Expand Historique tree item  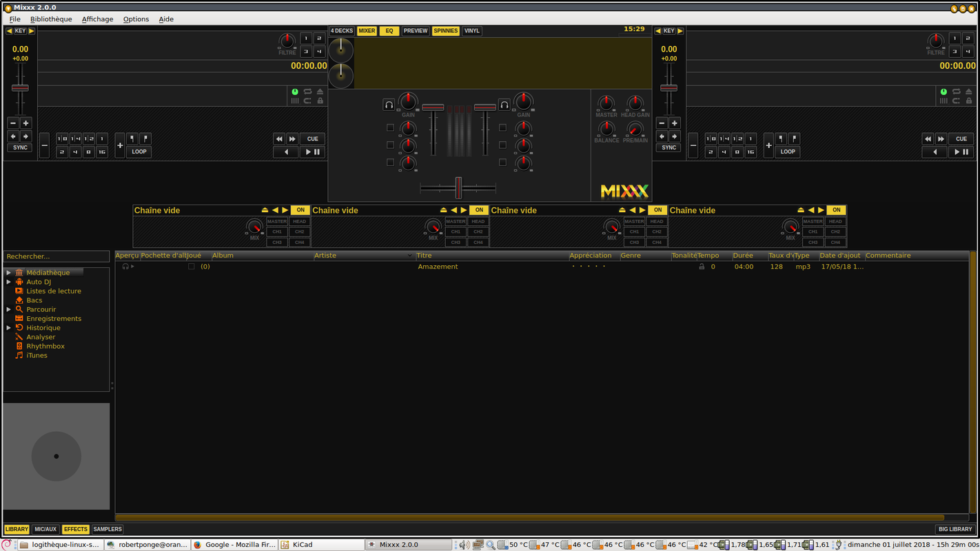(x=9, y=328)
